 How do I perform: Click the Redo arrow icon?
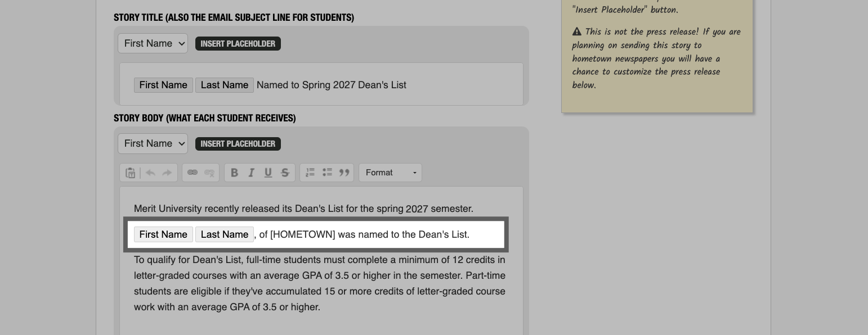167,173
